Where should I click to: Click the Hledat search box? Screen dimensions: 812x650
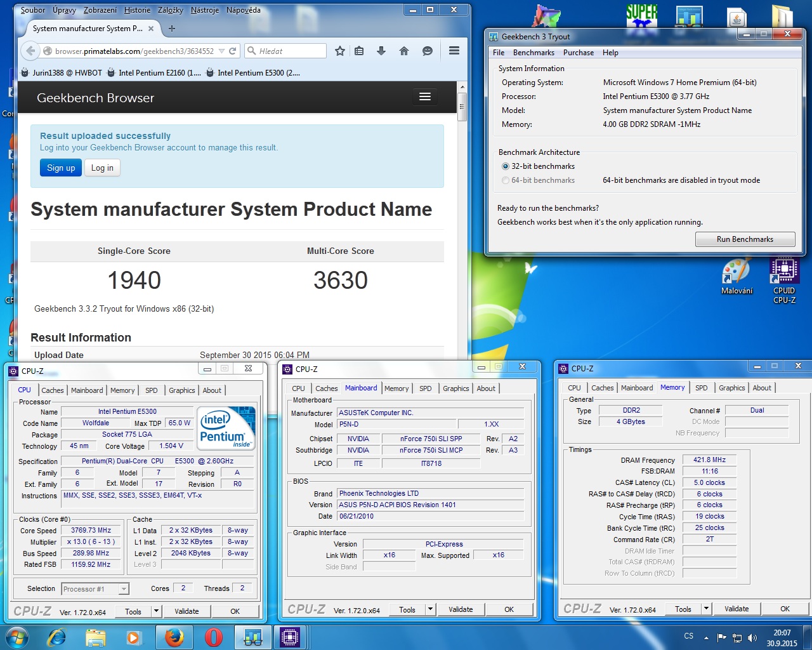click(285, 51)
